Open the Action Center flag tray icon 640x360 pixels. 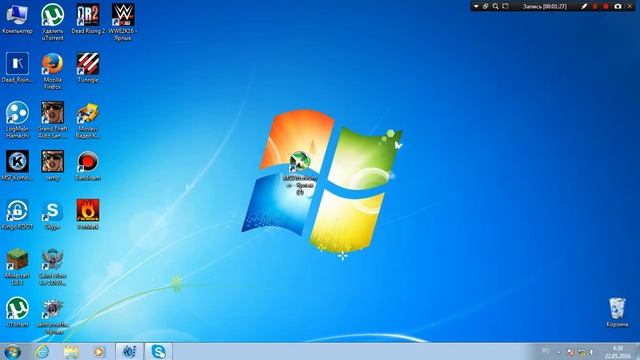(x=571, y=352)
